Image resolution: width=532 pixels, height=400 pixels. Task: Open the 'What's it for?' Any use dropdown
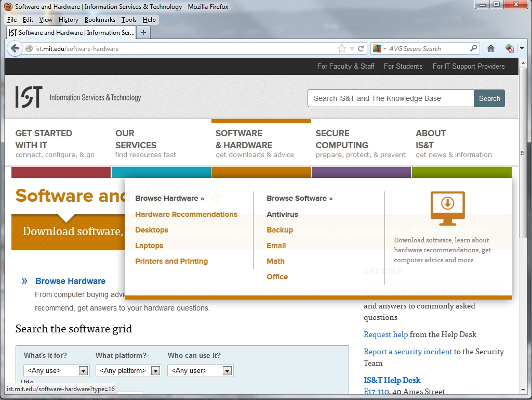click(57, 371)
